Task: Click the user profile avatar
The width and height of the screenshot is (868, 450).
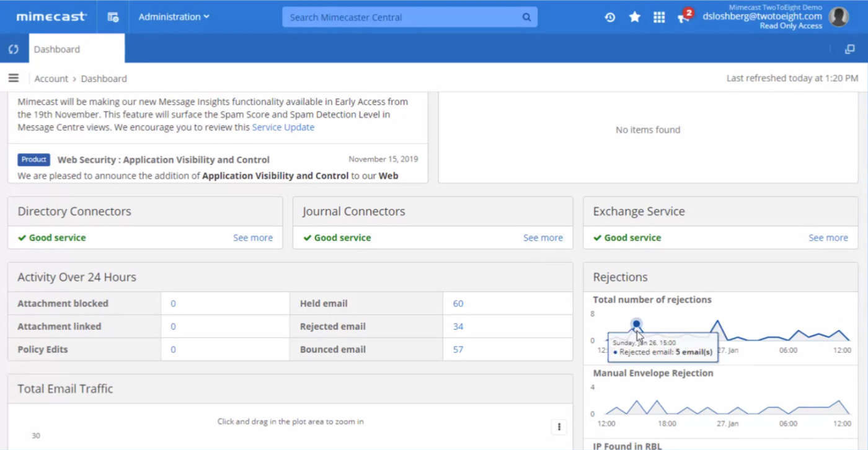Action: [839, 17]
